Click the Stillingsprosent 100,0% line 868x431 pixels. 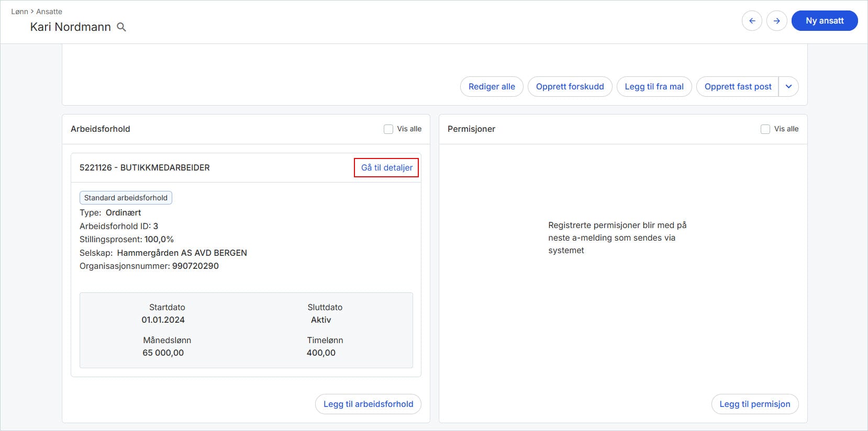127,240
